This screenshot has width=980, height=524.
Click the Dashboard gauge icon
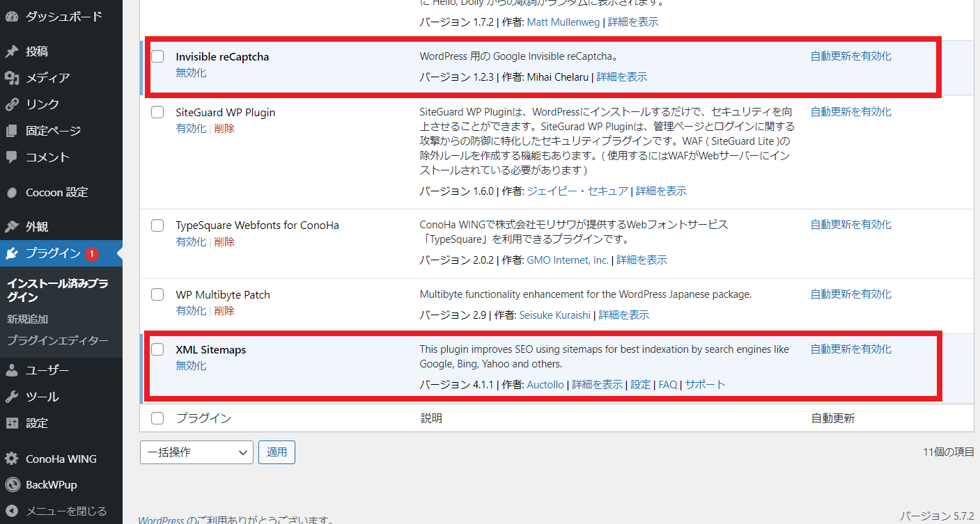[x=12, y=16]
